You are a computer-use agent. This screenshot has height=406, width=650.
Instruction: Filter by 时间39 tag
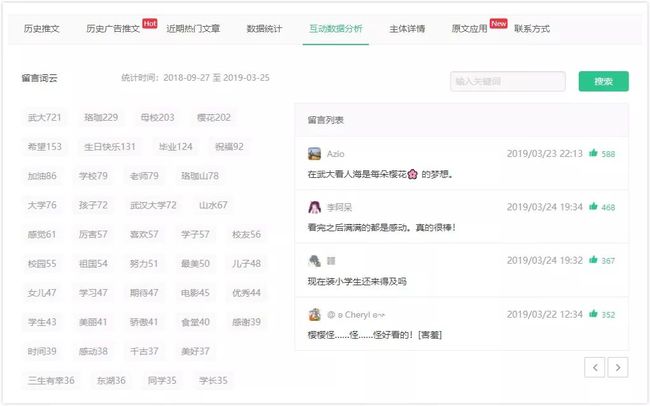[42, 351]
